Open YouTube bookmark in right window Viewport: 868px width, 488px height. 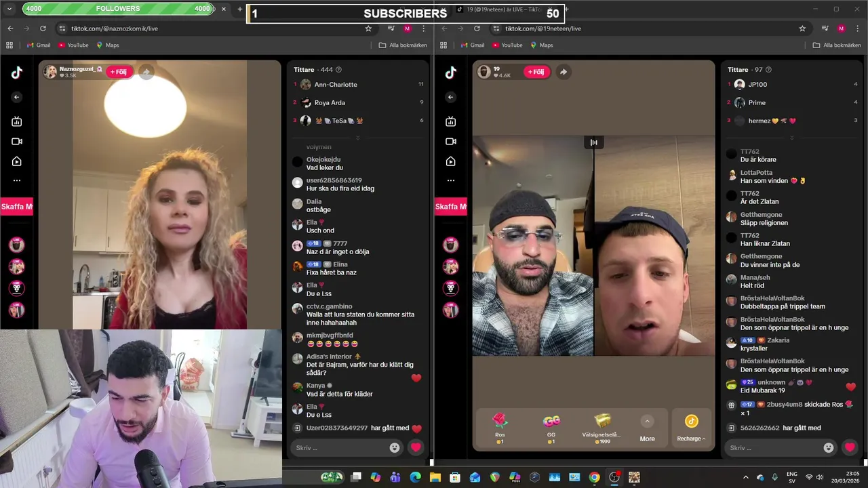pos(507,45)
